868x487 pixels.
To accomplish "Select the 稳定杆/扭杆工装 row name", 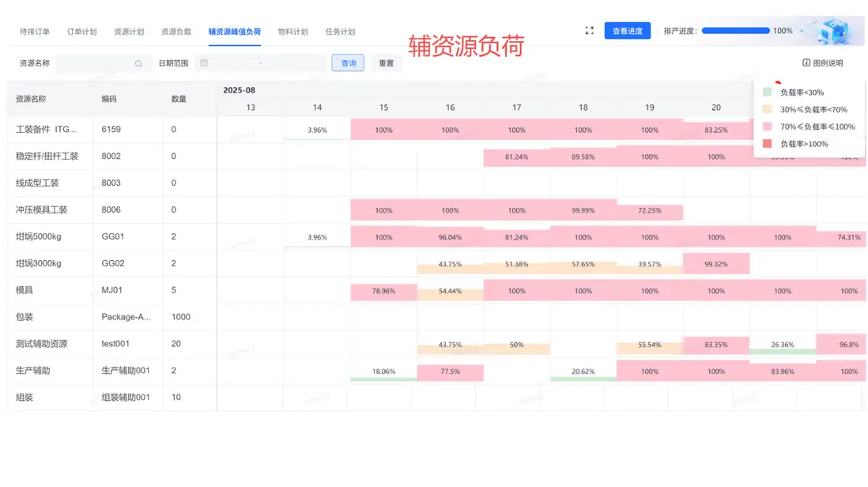I will point(47,156).
